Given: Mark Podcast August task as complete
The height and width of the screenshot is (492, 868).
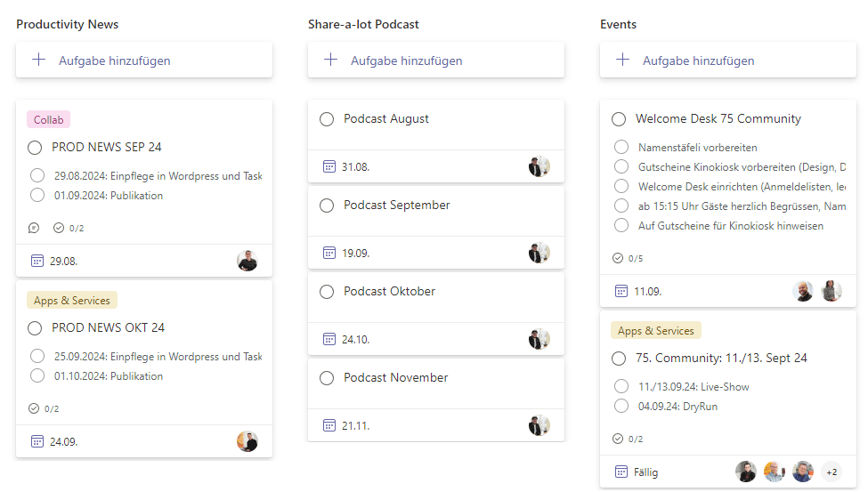Looking at the screenshot, I should coord(327,119).
